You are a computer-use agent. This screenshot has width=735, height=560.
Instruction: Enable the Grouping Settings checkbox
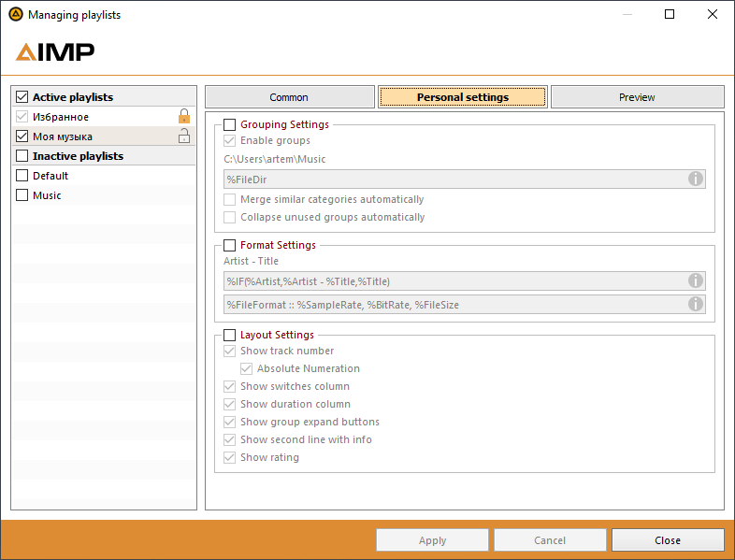(230, 124)
